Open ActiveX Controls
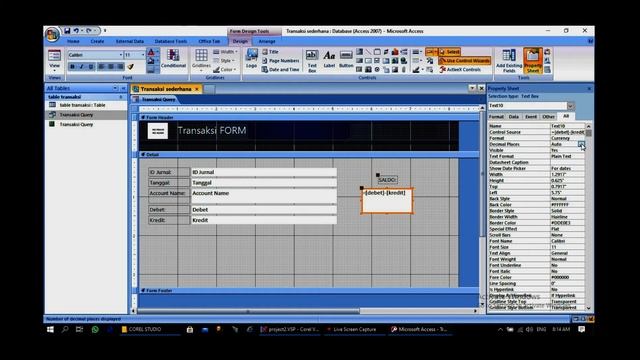This screenshot has height=360, width=640. point(460,69)
